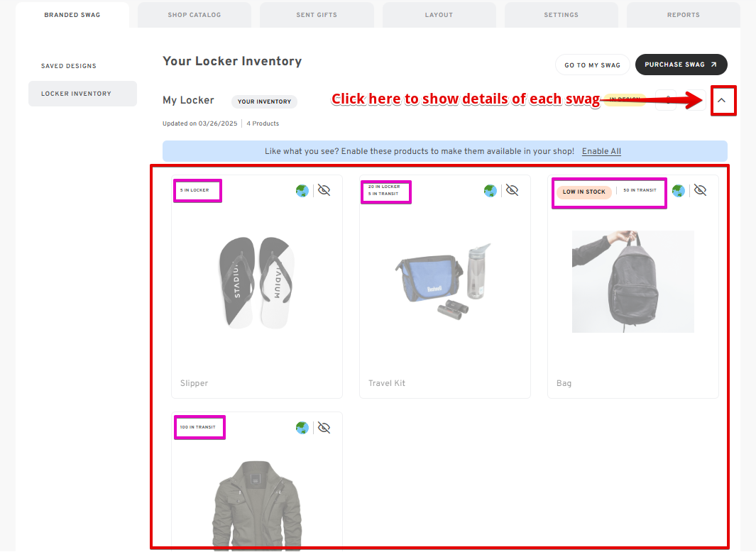Click the 100 In Transit label on jacket
Viewport: 756px width, 552px height.
point(197,427)
